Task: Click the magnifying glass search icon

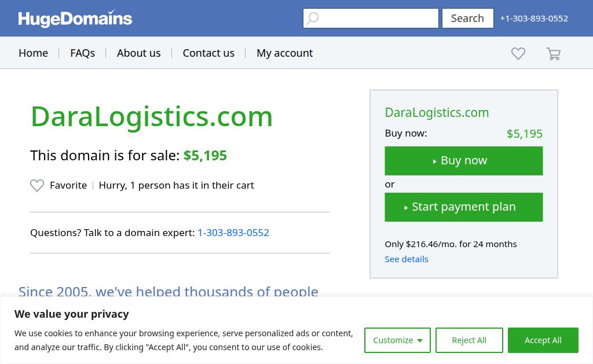Action: click(x=312, y=18)
